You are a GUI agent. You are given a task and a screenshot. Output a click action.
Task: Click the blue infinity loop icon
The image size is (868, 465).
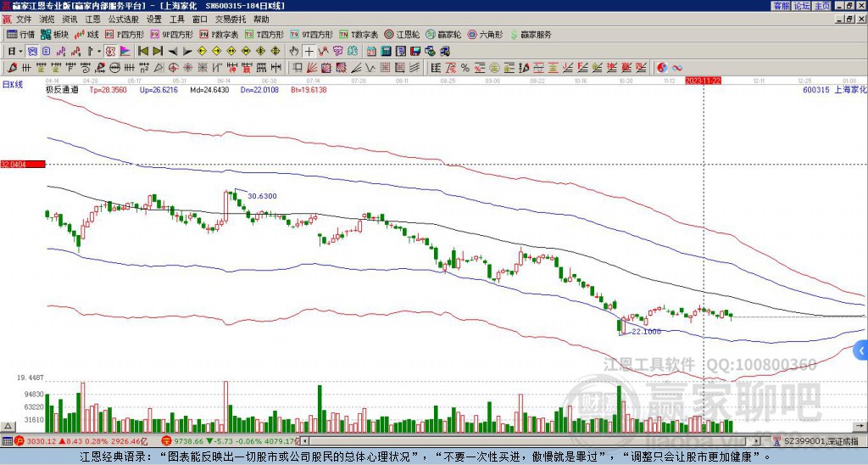click(677, 68)
